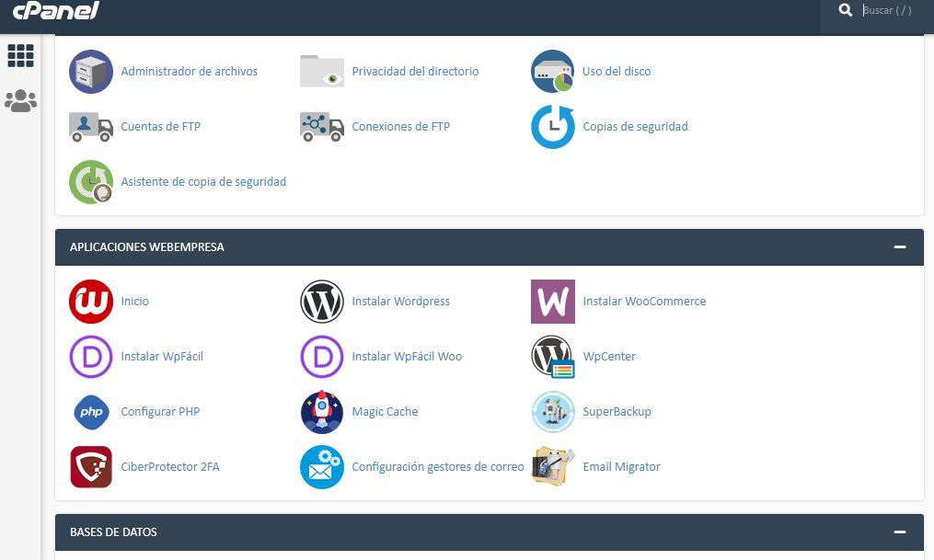
Task: Click the SuperBackup icon
Action: click(552, 412)
